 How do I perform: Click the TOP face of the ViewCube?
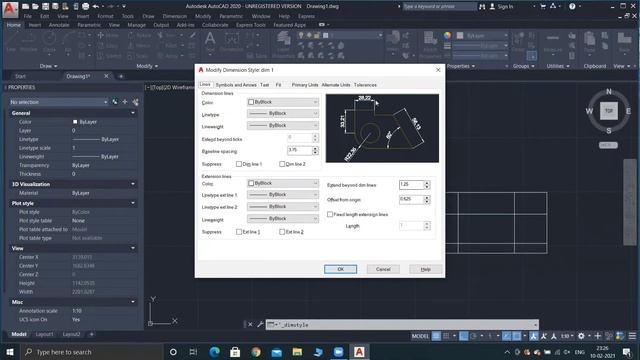pos(609,111)
